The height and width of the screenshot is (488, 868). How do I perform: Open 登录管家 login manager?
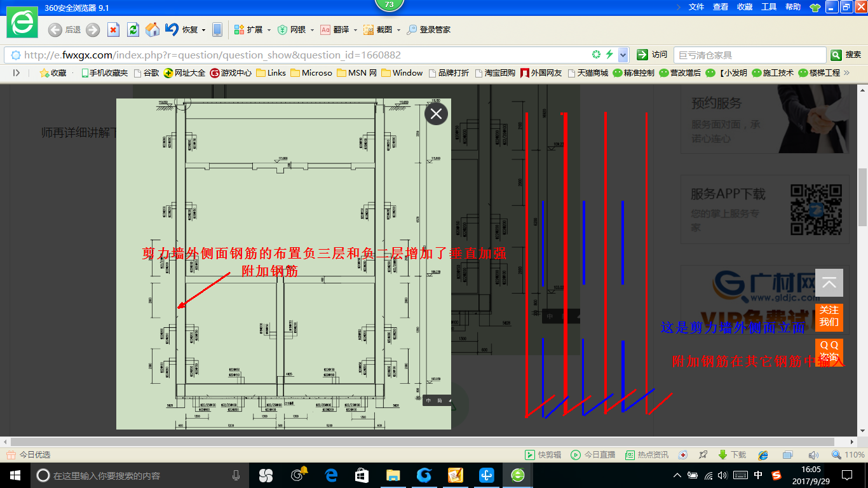click(429, 30)
